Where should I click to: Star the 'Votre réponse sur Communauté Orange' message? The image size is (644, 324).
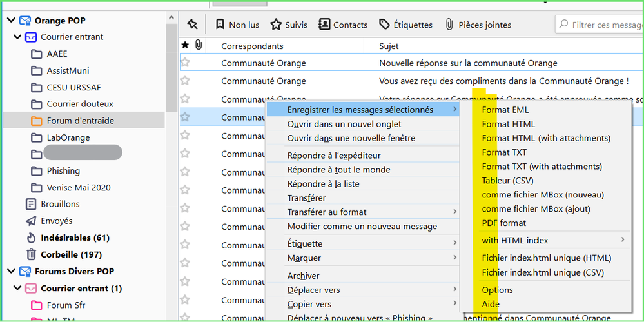(185, 99)
